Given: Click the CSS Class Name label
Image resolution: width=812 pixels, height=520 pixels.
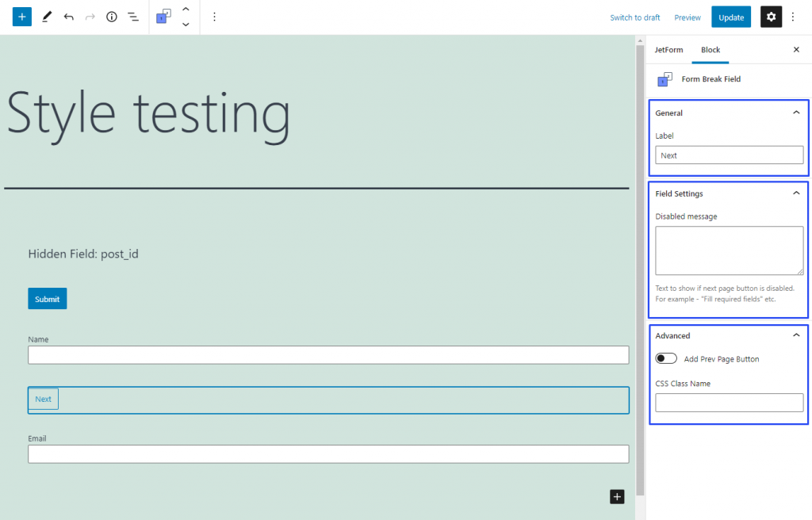Looking at the screenshot, I should pyautogui.click(x=683, y=384).
